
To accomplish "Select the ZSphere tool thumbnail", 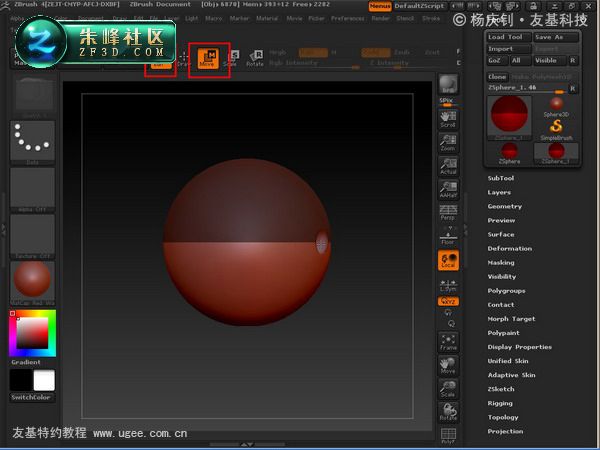I will click(509, 154).
